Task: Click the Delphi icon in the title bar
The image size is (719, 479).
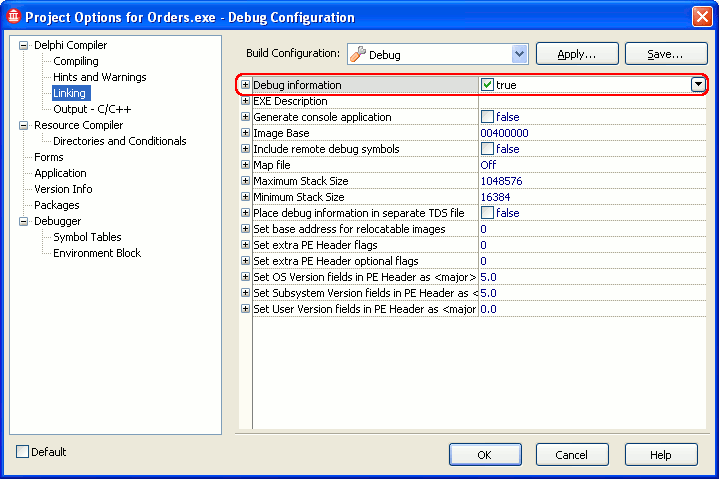Action: pyautogui.click(x=13, y=17)
